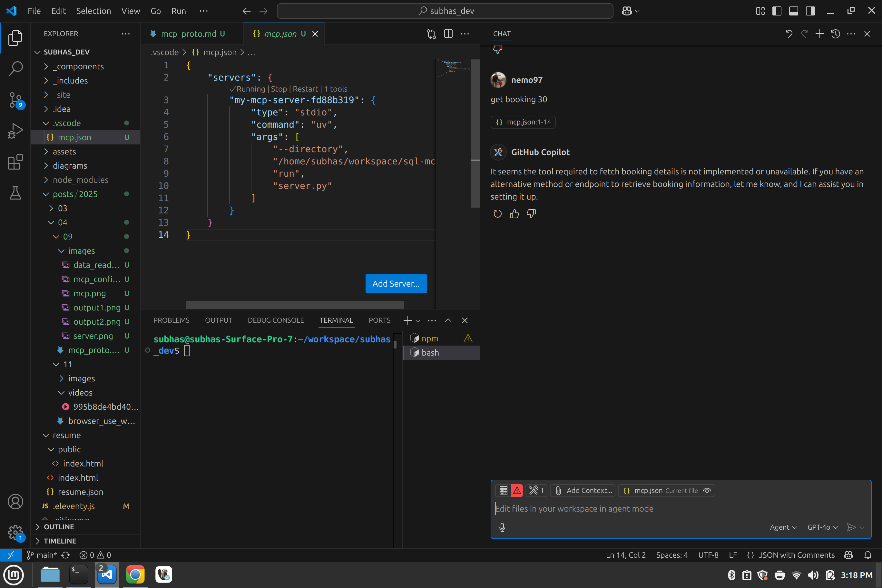Click chat input field

[x=680, y=508]
